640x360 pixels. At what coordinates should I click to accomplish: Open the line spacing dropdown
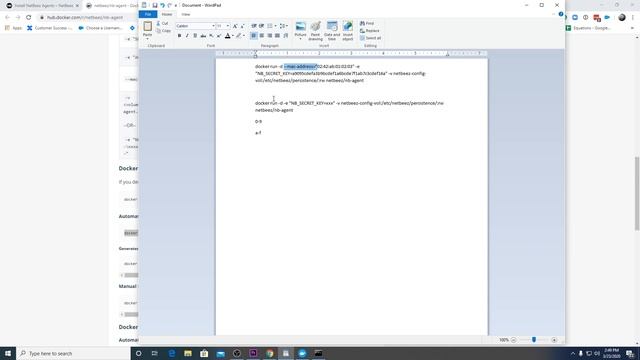284,26
